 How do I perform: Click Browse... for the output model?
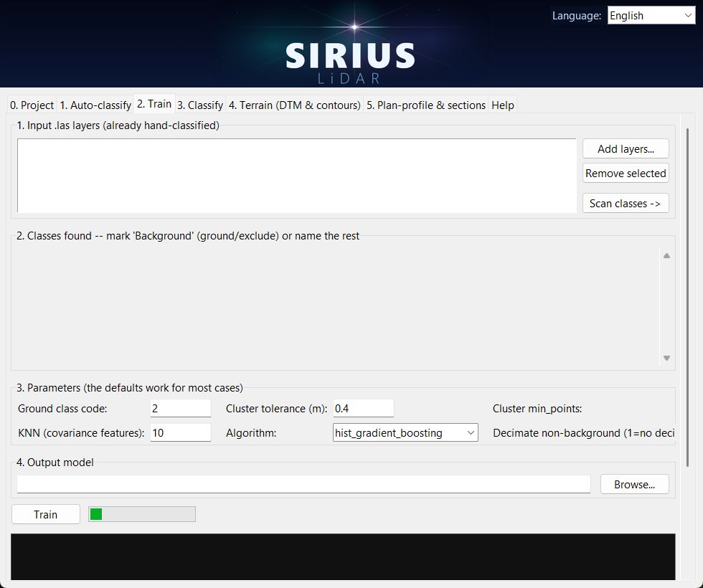[x=634, y=485]
